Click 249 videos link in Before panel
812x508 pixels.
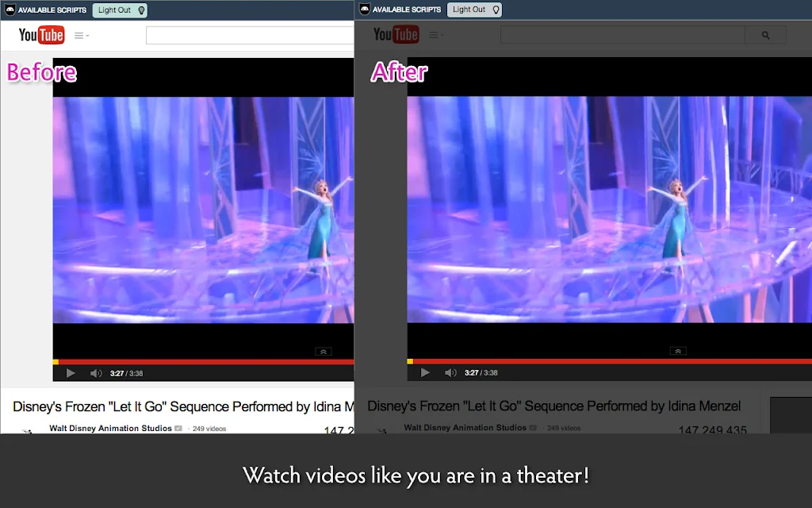(x=209, y=429)
